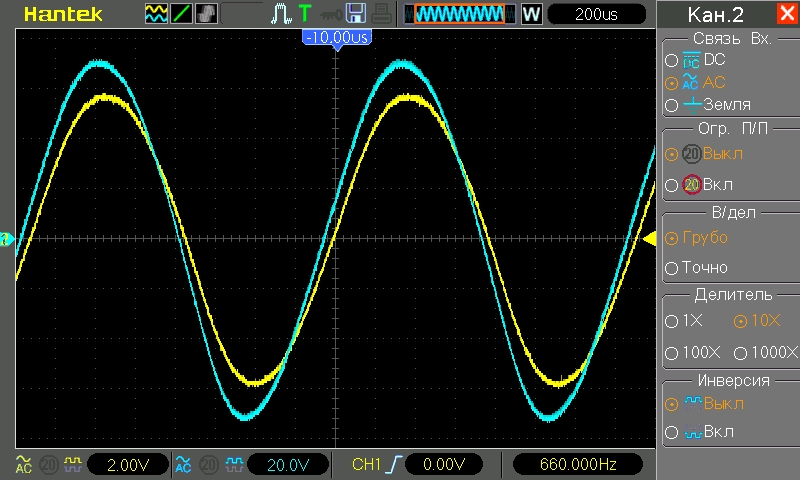The image size is (800, 480).
Task: Click the red 20 bandwidth-on icon in menu
Action: tap(692, 184)
